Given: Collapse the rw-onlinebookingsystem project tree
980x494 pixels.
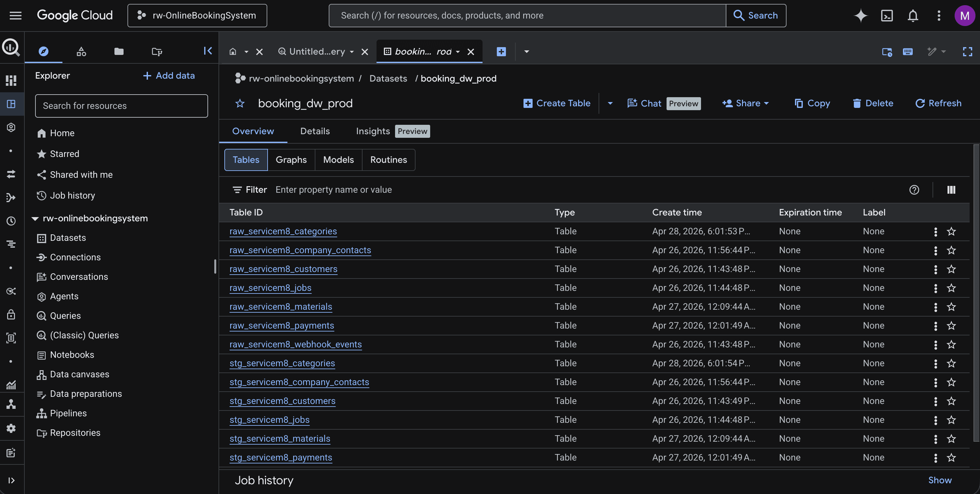Looking at the screenshot, I should [x=35, y=218].
